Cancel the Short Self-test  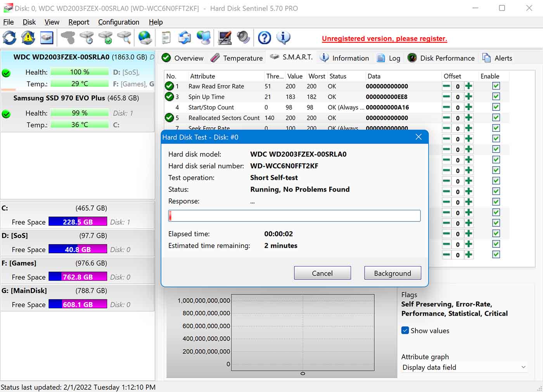coord(322,273)
